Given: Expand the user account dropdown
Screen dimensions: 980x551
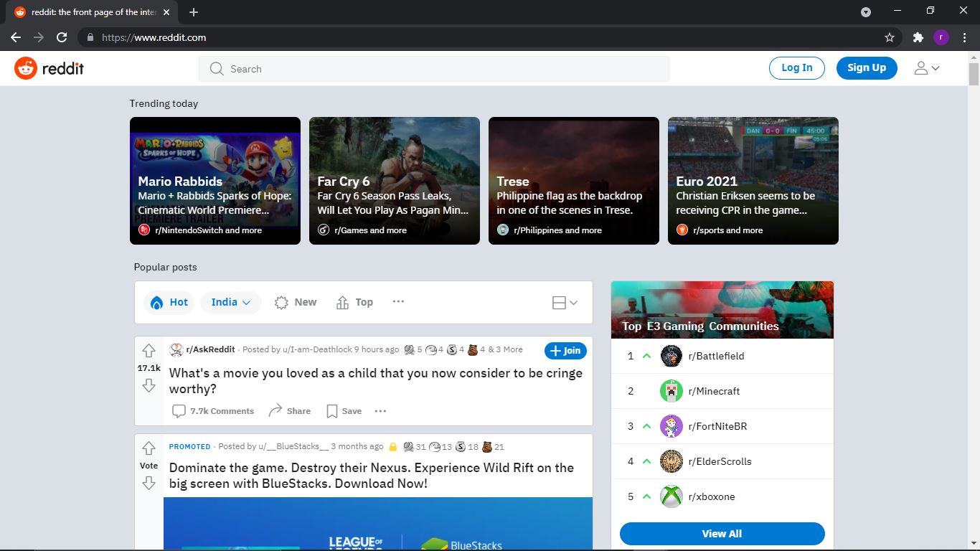Looking at the screenshot, I should click(926, 68).
